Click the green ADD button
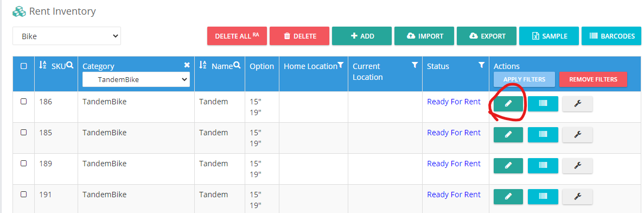This screenshot has width=644, height=213. coord(362,36)
